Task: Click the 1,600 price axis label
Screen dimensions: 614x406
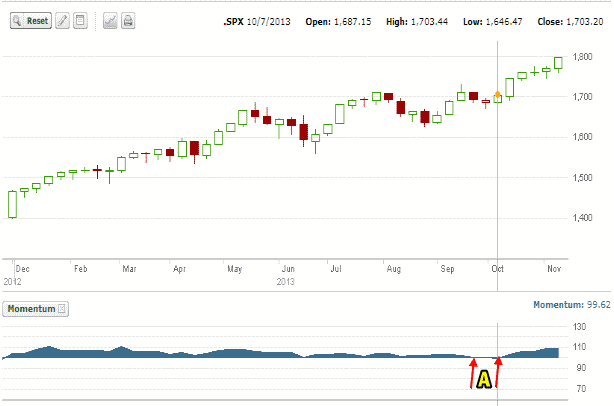Action: pyautogui.click(x=582, y=137)
